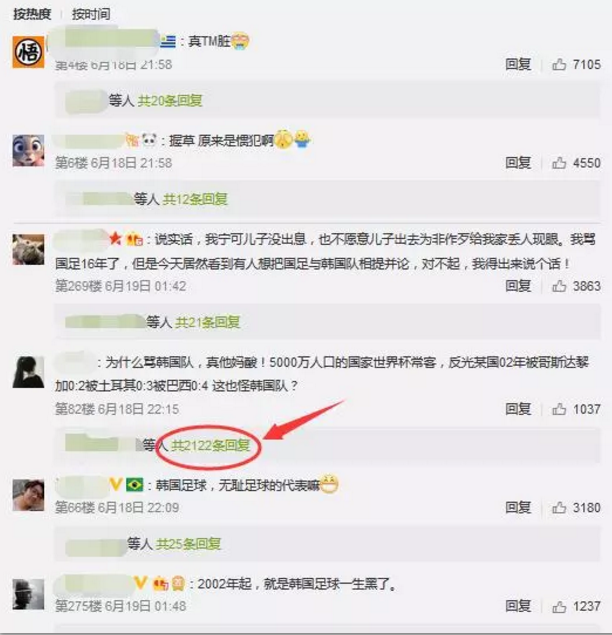Expand 共12条回复 replies
Image resolution: width=612 pixels, height=635 pixels.
pyautogui.click(x=195, y=199)
